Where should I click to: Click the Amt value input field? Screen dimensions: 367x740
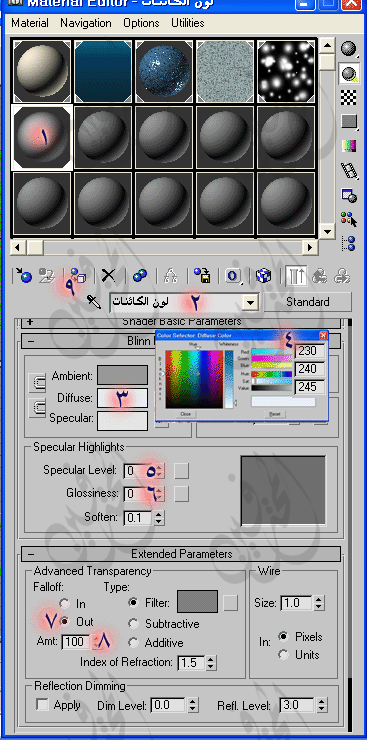pos(77,642)
